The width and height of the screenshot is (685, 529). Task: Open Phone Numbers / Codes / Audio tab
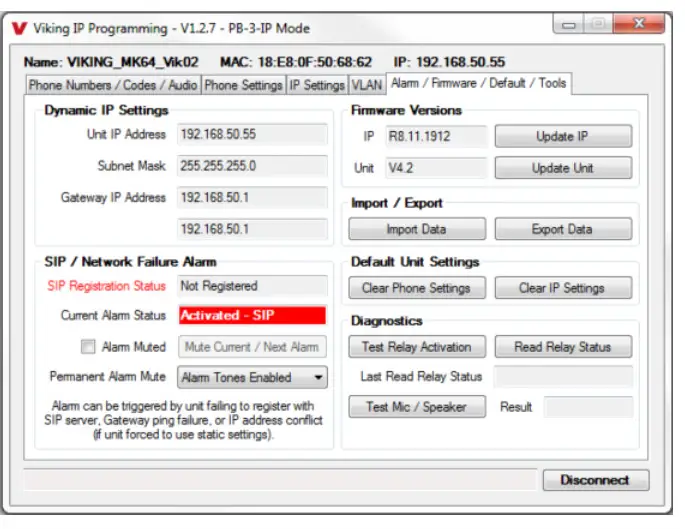(x=113, y=85)
